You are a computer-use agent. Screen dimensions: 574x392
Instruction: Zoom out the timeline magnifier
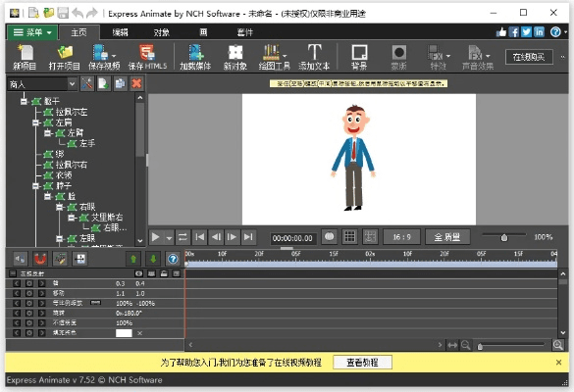466,345
